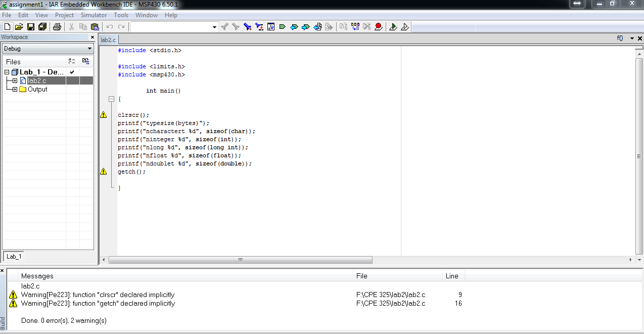The width and height of the screenshot is (644, 334).
Task: Open the Simulator menu
Action: [x=94, y=15]
